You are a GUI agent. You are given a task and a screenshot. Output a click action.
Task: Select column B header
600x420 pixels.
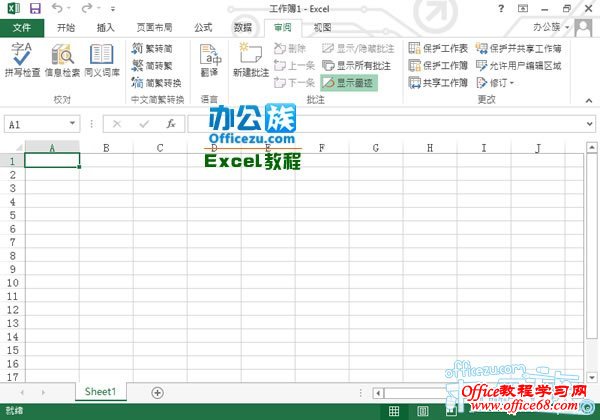point(106,148)
